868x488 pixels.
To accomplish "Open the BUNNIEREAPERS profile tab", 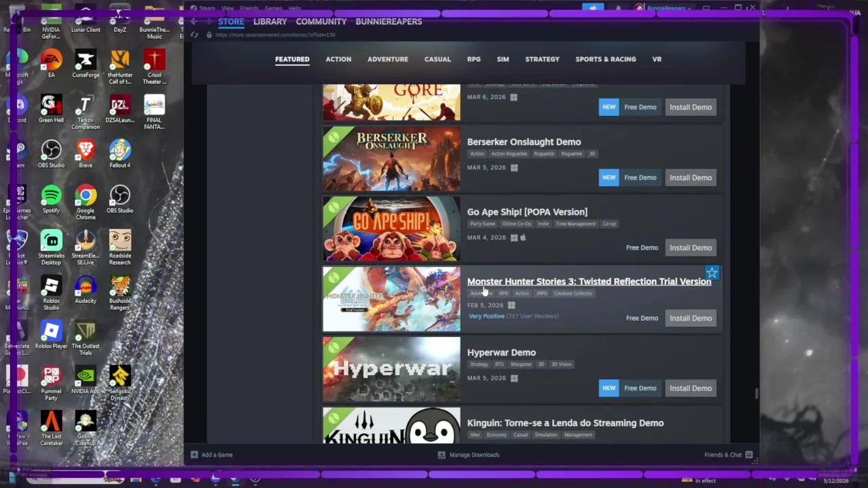I will click(x=389, y=22).
